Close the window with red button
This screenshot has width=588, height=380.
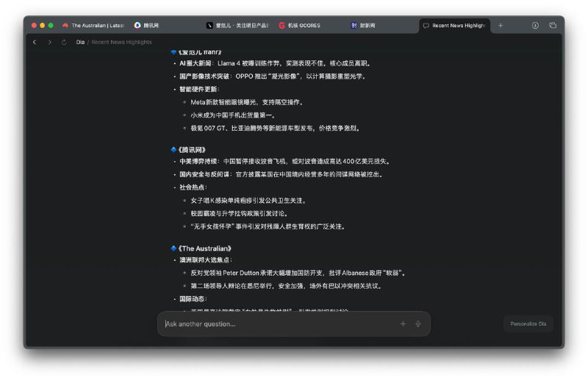(34, 26)
